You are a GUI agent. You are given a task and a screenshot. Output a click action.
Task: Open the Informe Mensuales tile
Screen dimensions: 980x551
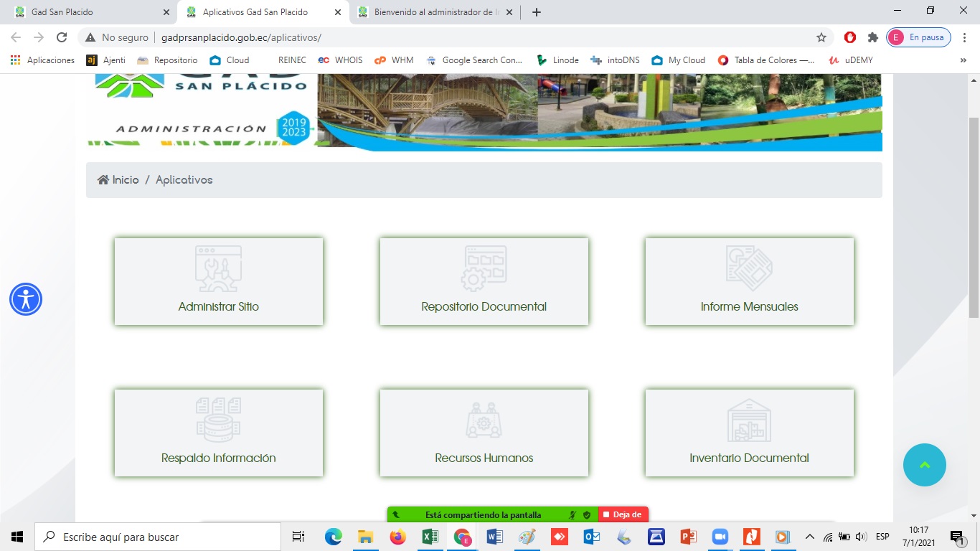point(749,281)
